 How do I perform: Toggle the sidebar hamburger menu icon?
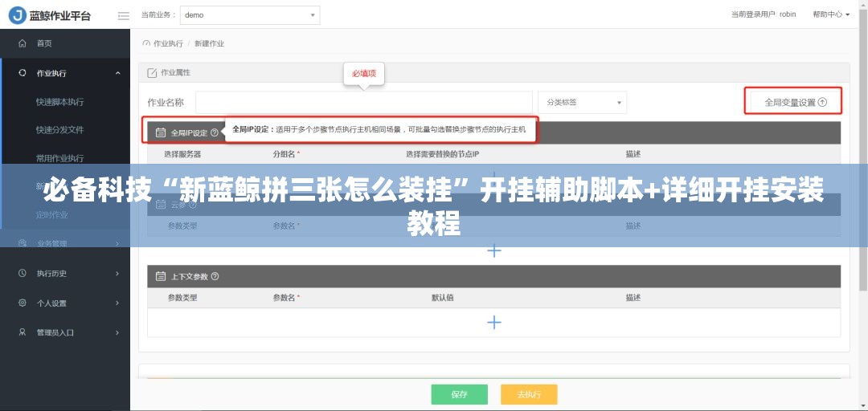point(124,15)
